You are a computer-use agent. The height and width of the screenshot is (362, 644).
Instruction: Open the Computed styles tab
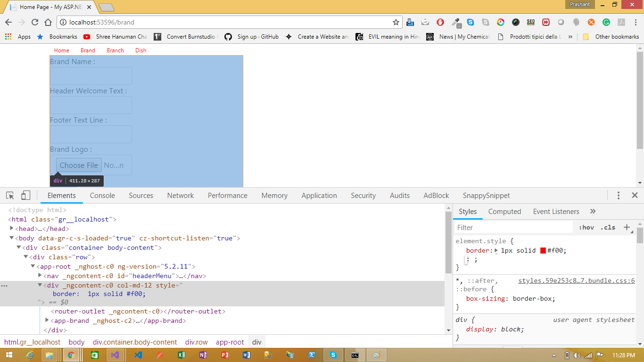coord(504,212)
